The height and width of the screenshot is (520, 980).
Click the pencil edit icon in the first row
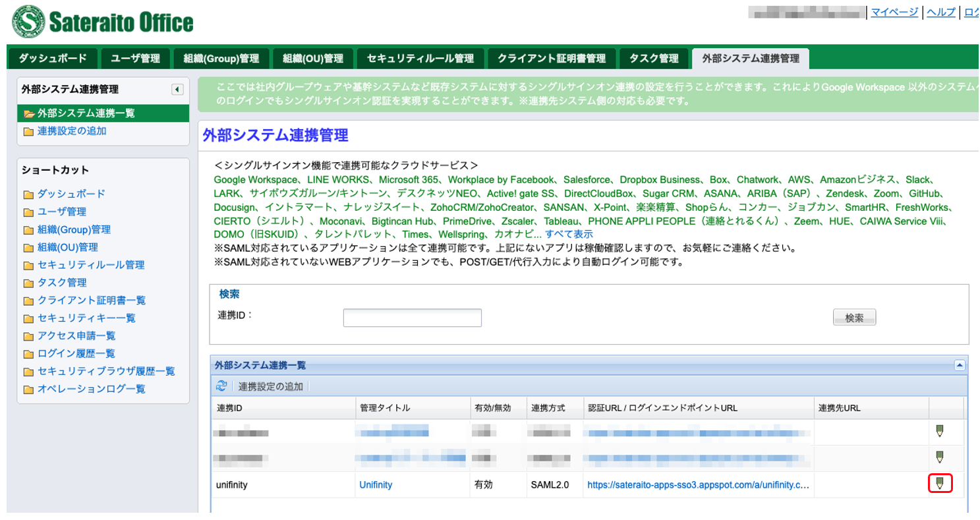pyautogui.click(x=940, y=432)
